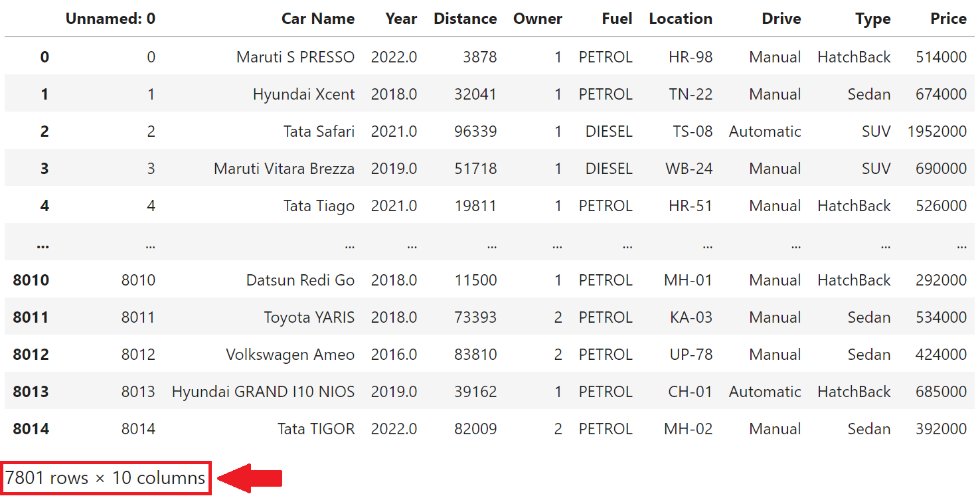Click the 'Car Name' column header
The image size is (980, 496).
pos(318,19)
